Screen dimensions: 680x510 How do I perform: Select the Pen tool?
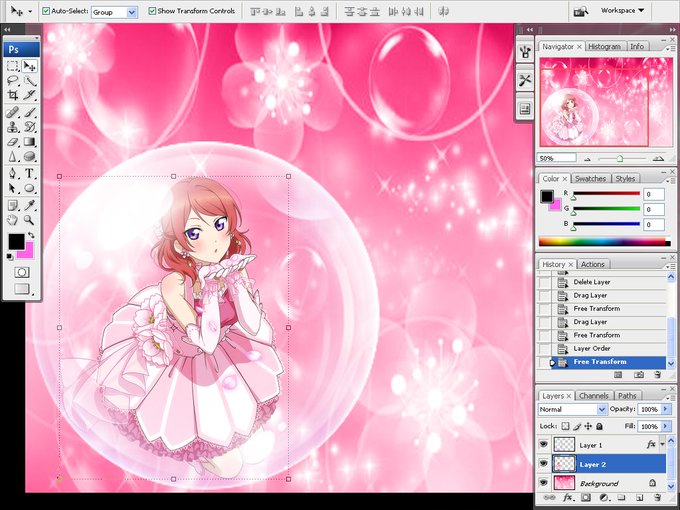[13, 173]
